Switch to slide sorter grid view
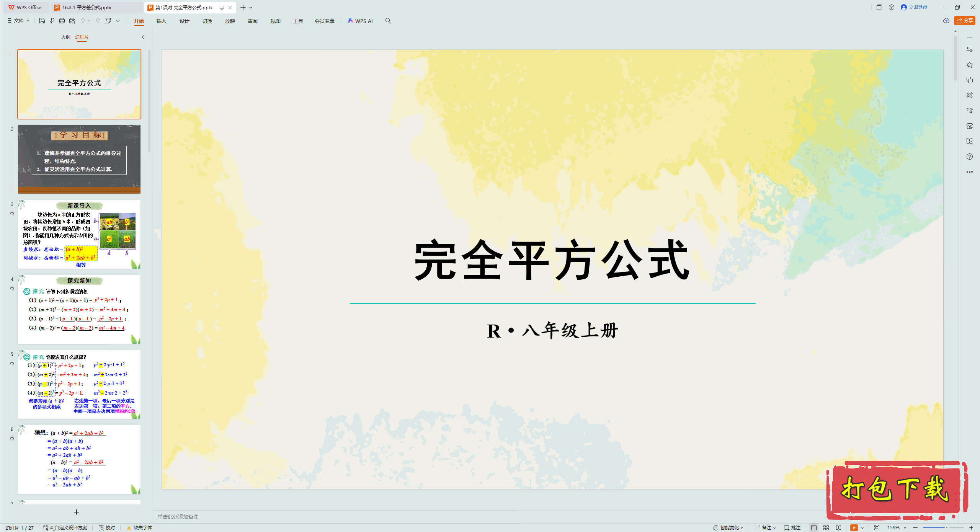Image resolution: width=980 pixels, height=532 pixels. [826, 527]
